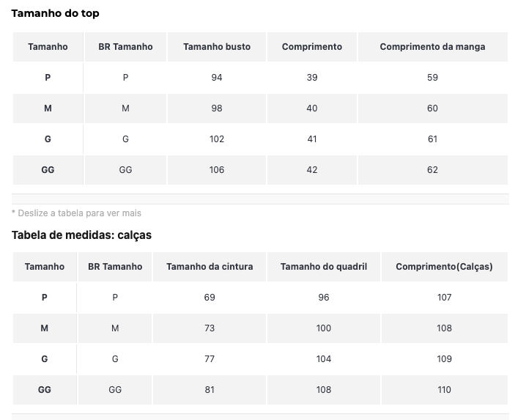The width and height of the screenshot is (515, 420).
Task: Click waist value 69 in pants table
Action: pyautogui.click(x=210, y=298)
